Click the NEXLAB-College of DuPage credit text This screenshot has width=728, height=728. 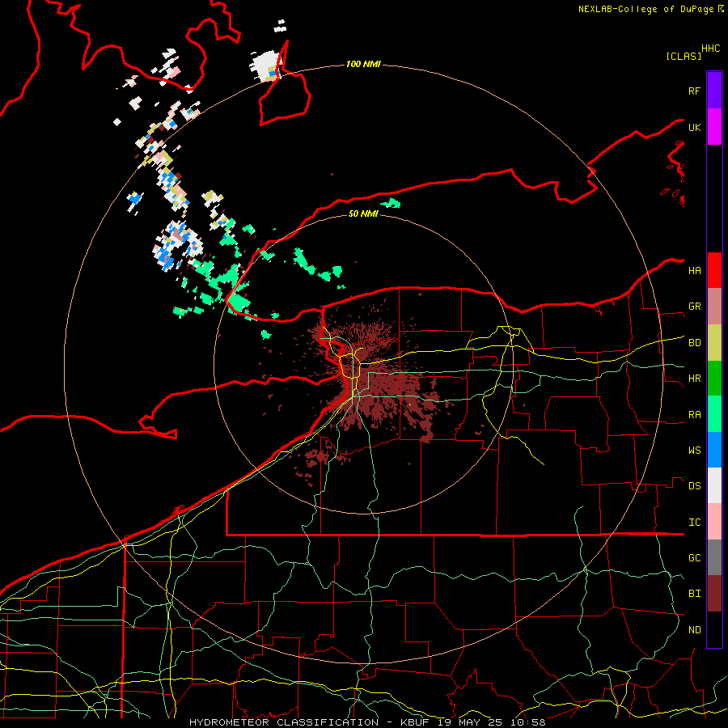coord(647,9)
